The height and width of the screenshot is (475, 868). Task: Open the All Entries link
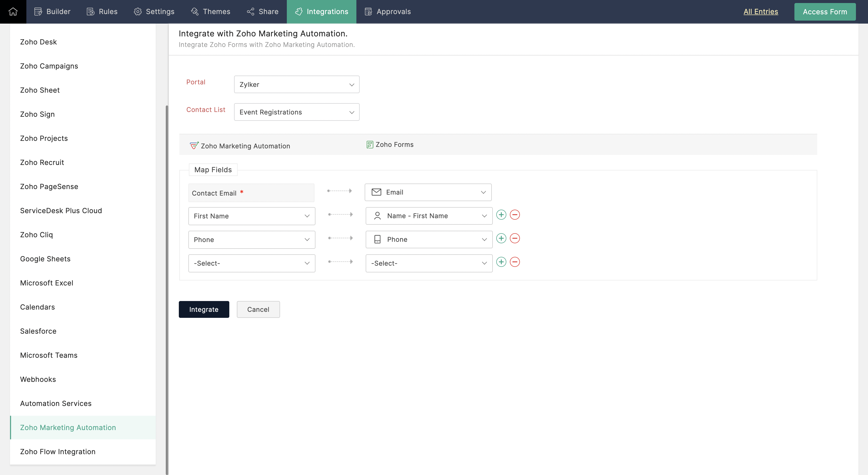coord(761,12)
